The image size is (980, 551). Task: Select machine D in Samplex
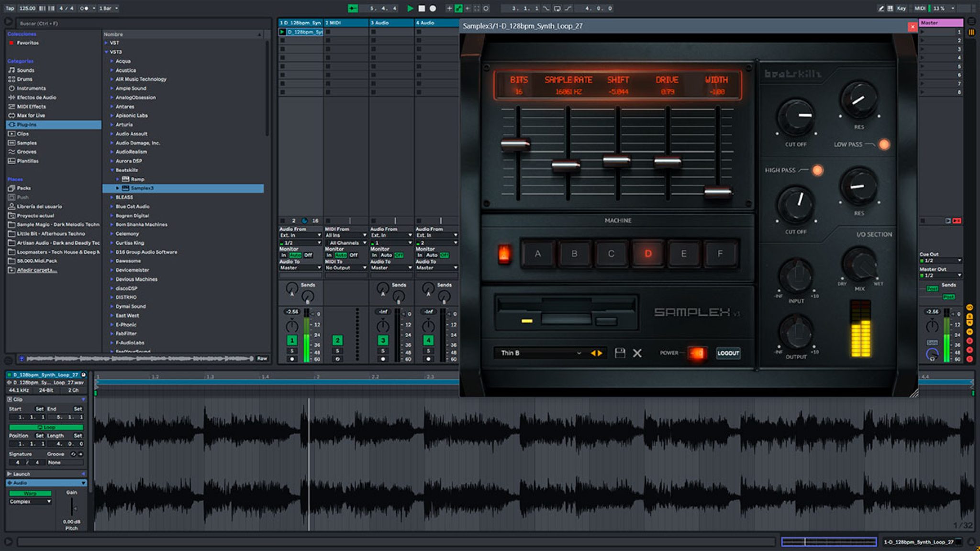pos(647,253)
